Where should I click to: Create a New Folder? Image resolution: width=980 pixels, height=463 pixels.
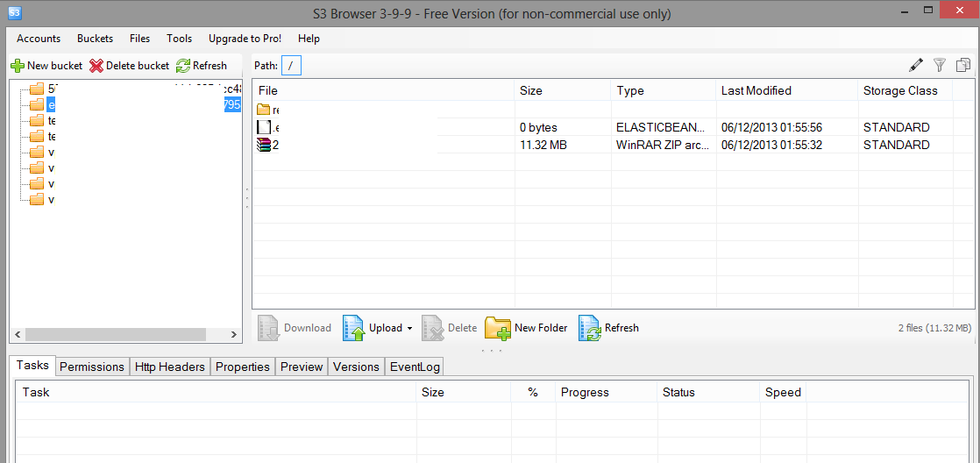(x=526, y=327)
